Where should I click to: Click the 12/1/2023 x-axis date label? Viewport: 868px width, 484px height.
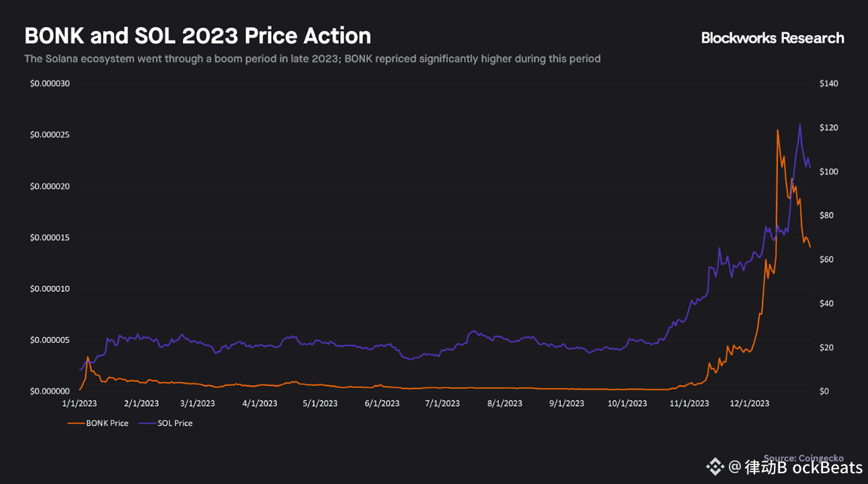(x=750, y=403)
